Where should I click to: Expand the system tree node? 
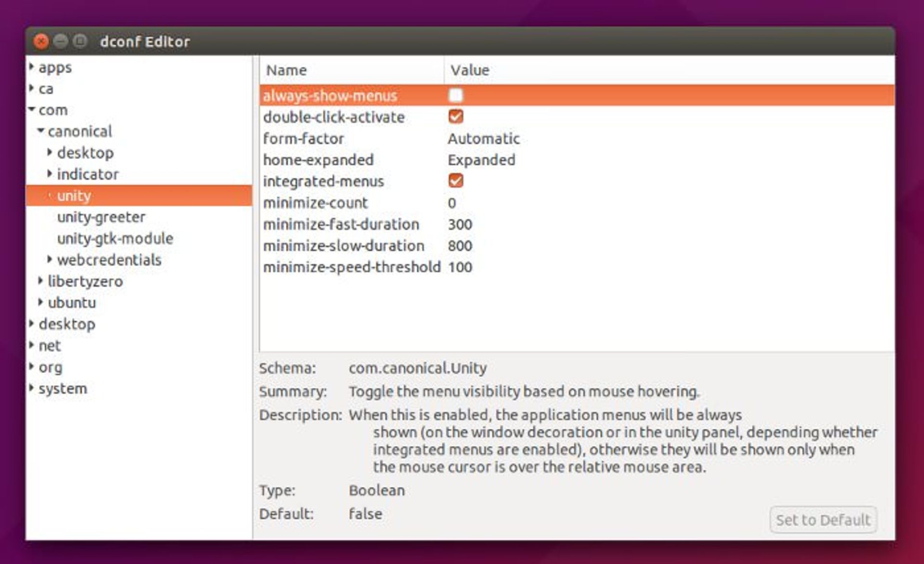[31, 388]
